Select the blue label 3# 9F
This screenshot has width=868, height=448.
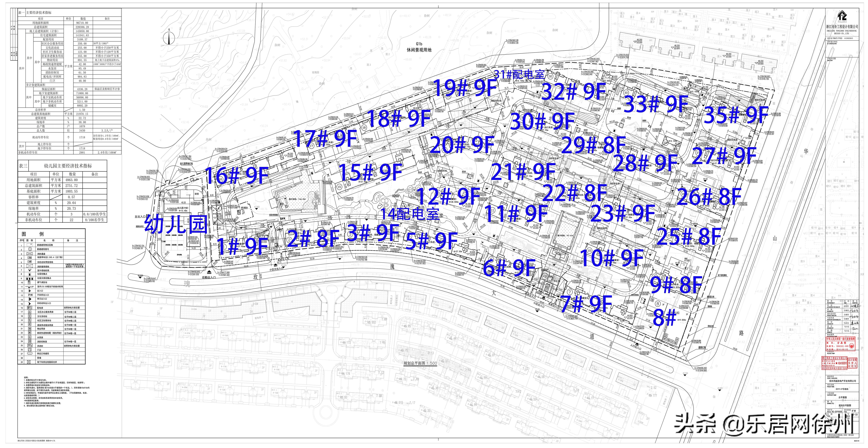(373, 233)
